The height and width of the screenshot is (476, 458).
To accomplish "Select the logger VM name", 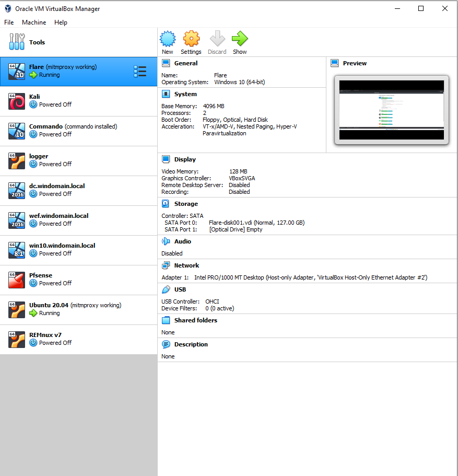I will click(39, 156).
